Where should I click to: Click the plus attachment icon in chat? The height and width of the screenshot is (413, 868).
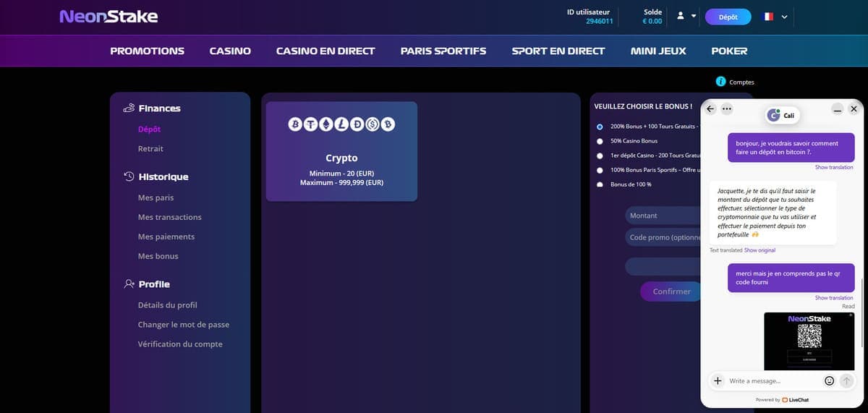(718, 380)
